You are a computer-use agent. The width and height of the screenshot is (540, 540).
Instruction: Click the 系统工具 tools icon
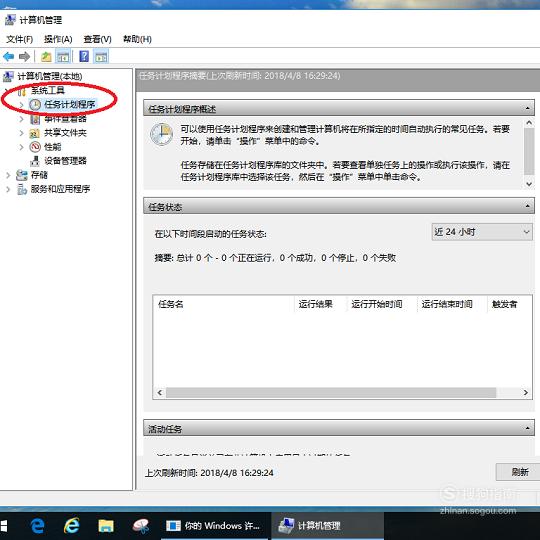click(x=22, y=91)
